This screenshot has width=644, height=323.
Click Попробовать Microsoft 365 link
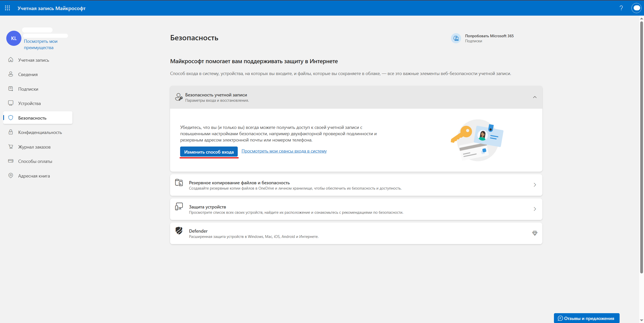tap(489, 36)
